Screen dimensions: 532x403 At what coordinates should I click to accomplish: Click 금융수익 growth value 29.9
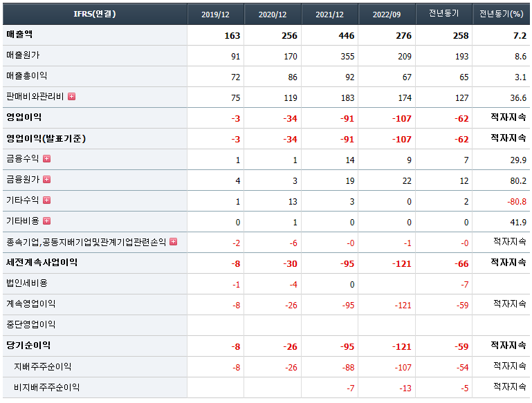(x=518, y=160)
